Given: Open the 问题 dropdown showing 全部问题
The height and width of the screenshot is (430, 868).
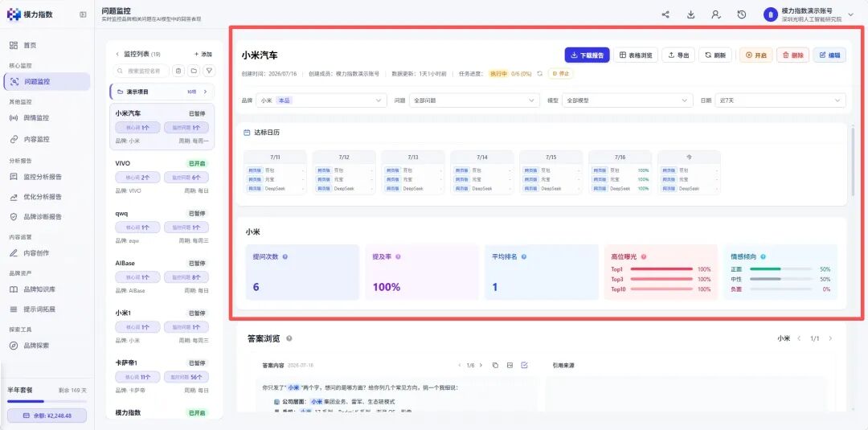Looking at the screenshot, I should [x=474, y=100].
